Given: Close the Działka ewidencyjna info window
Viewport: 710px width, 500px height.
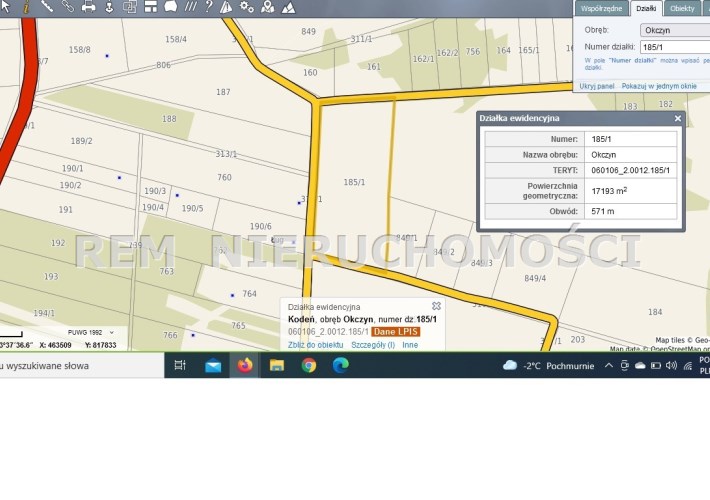Looking at the screenshot, I should point(677,118).
